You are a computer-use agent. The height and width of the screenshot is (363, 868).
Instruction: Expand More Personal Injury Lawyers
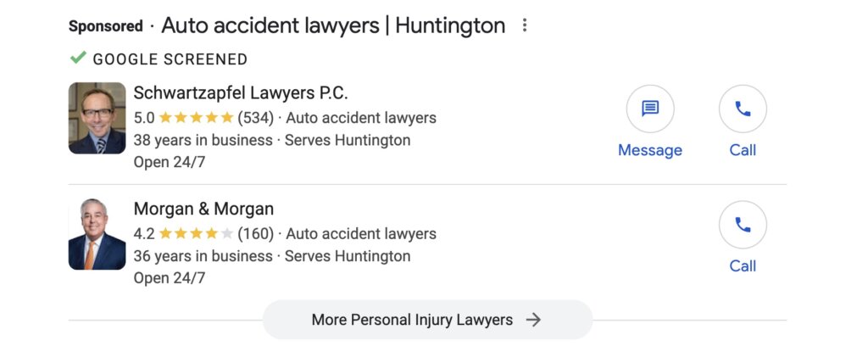(x=413, y=320)
